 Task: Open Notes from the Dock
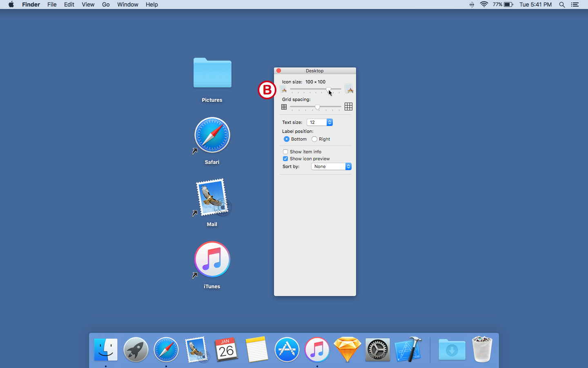click(x=256, y=350)
